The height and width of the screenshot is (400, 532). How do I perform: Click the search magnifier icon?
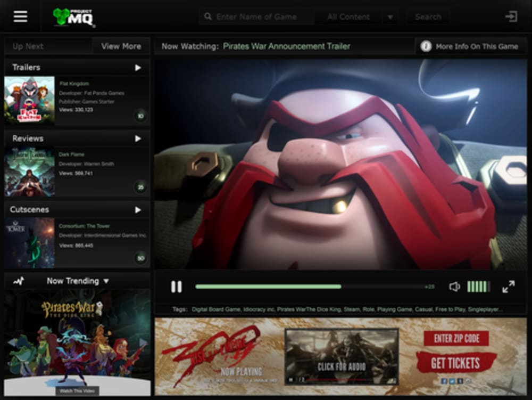tap(208, 17)
